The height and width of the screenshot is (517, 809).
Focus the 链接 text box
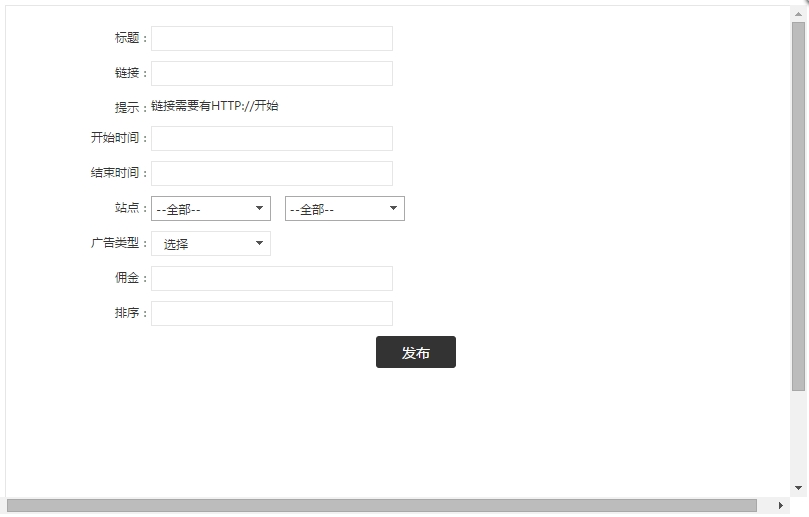coord(271,74)
